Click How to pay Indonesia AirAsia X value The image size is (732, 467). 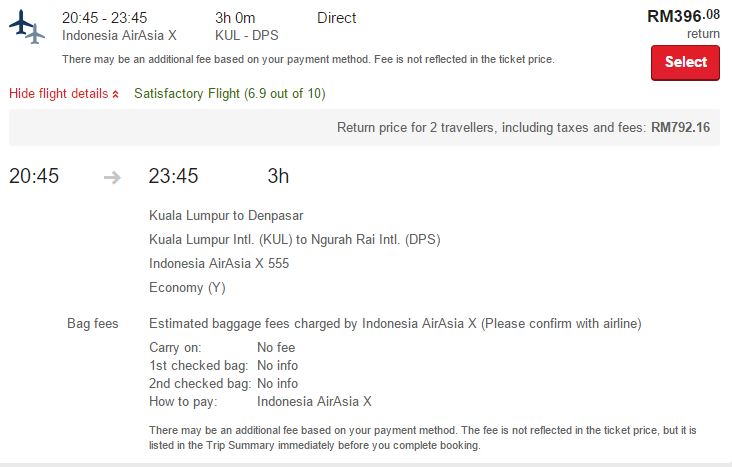[314, 402]
